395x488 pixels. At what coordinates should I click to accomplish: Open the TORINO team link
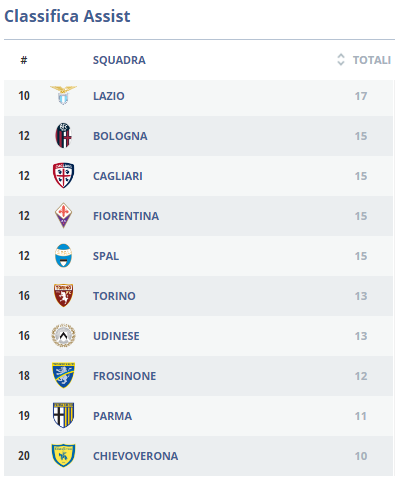tap(114, 296)
